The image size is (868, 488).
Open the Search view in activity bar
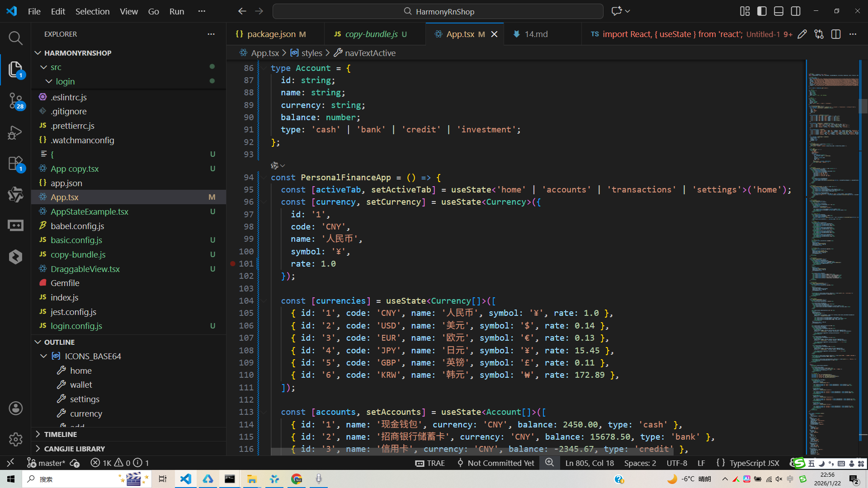(15, 38)
